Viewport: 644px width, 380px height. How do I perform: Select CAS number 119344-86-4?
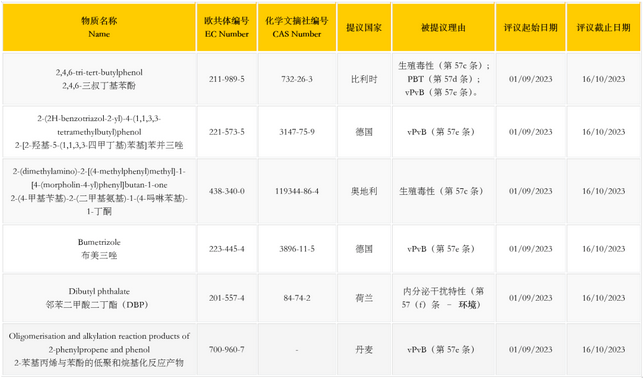click(x=297, y=191)
